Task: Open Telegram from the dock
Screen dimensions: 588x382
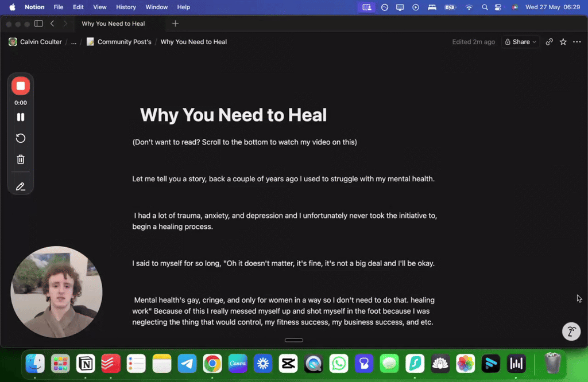Action: click(x=187, y=363)
